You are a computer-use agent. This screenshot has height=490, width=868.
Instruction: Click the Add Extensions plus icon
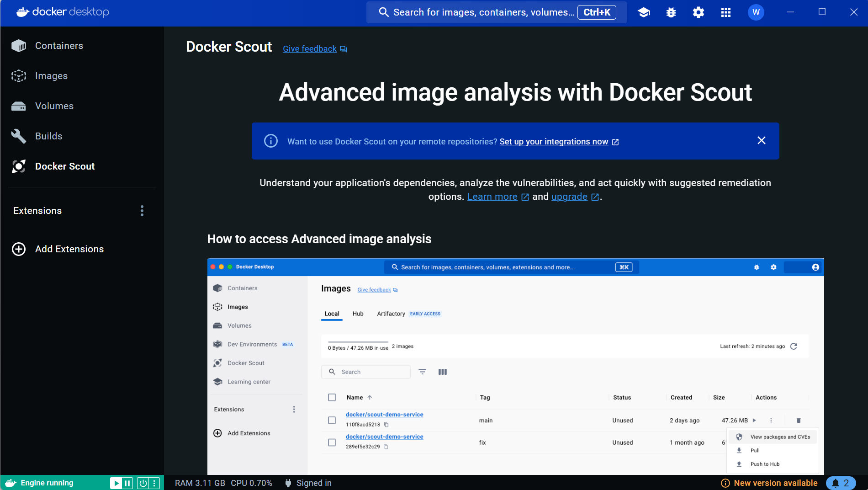coord(19,249)
